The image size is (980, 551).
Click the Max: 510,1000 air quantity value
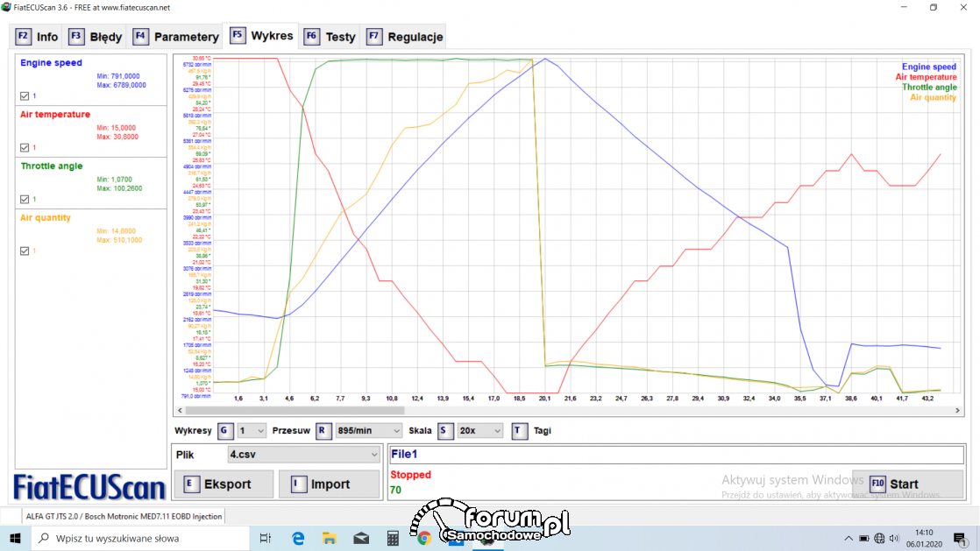click(119, 240)
